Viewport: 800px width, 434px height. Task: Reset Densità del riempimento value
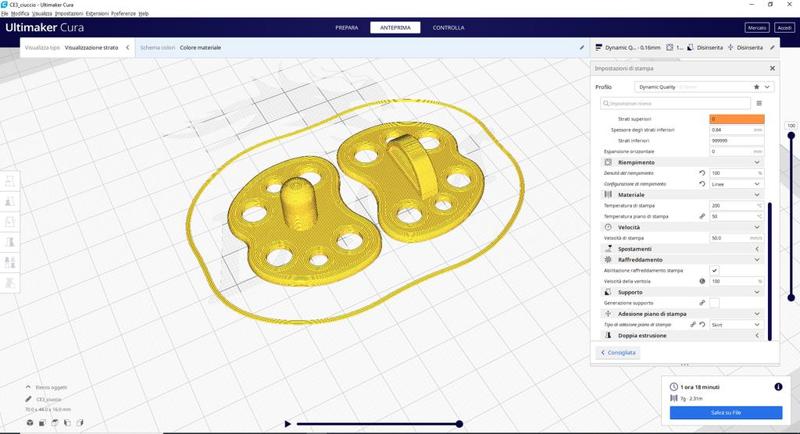click(702, 173)
